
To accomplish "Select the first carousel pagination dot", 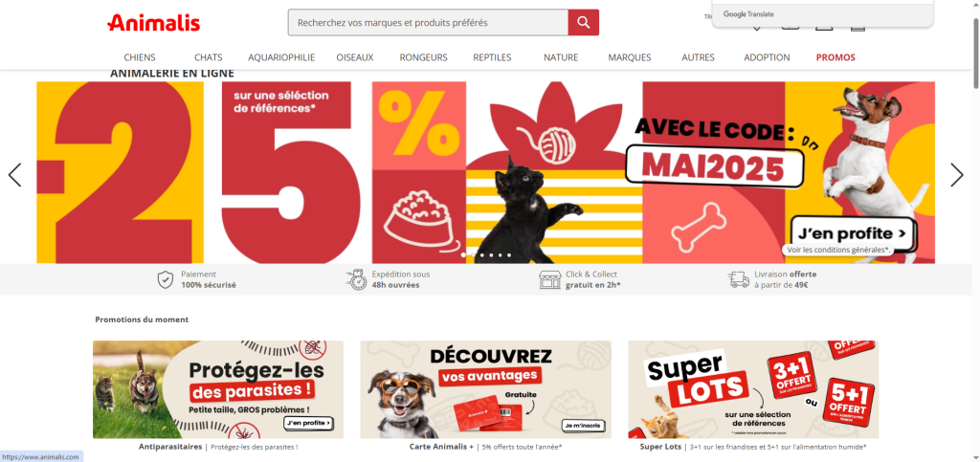I will click(464, 255).
